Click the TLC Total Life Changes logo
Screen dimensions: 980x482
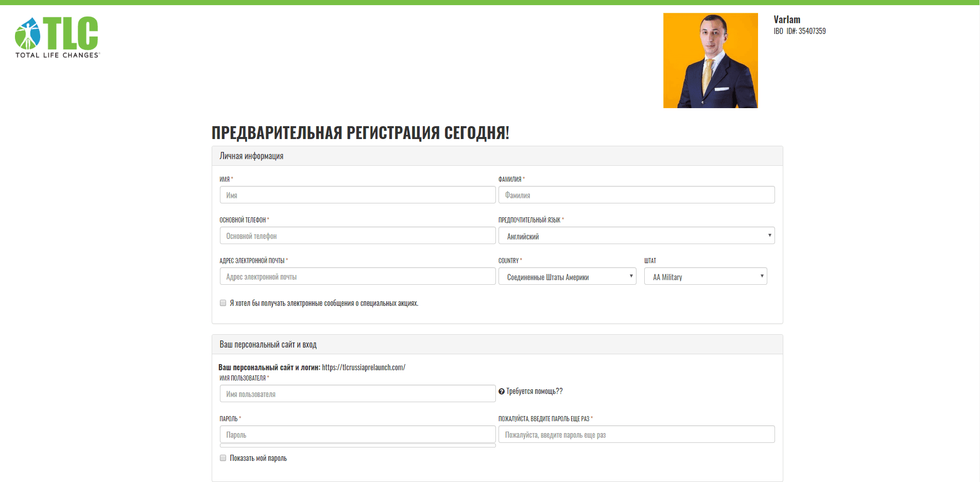point(57,37)
